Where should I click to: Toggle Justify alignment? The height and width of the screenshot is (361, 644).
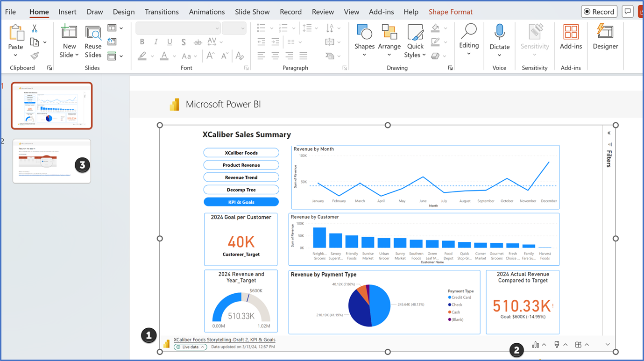click(304, 56)
